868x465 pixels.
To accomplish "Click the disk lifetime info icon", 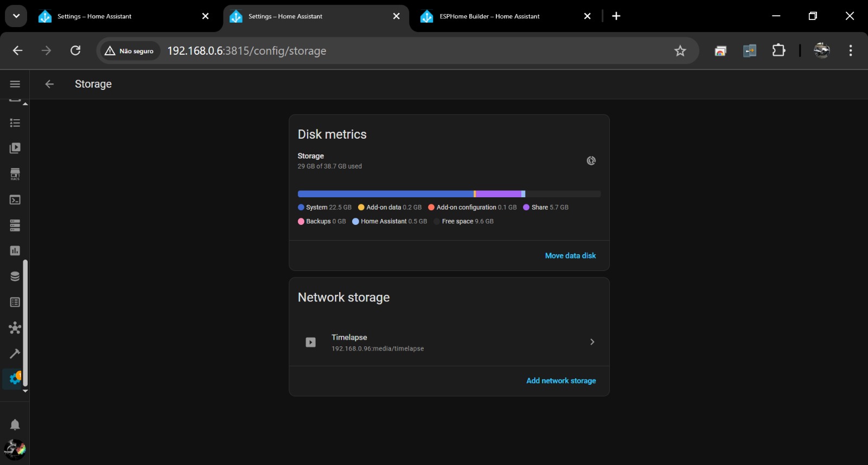I will 591,160.
